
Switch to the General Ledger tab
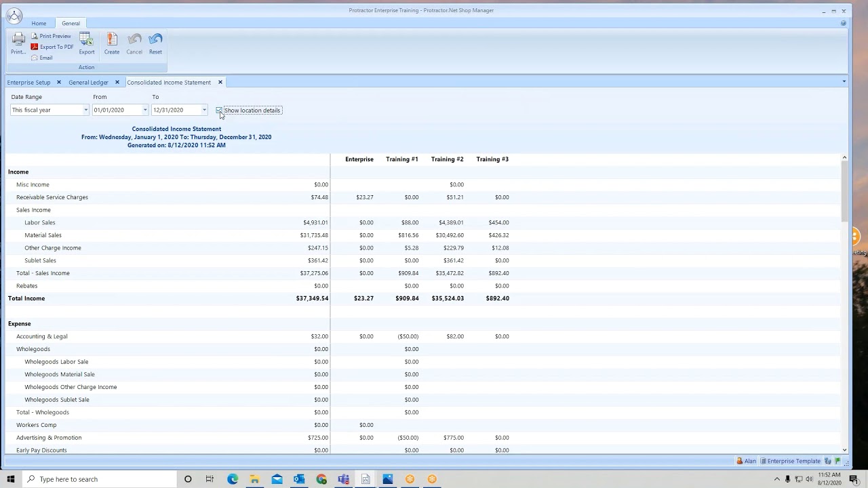[88, 82]
